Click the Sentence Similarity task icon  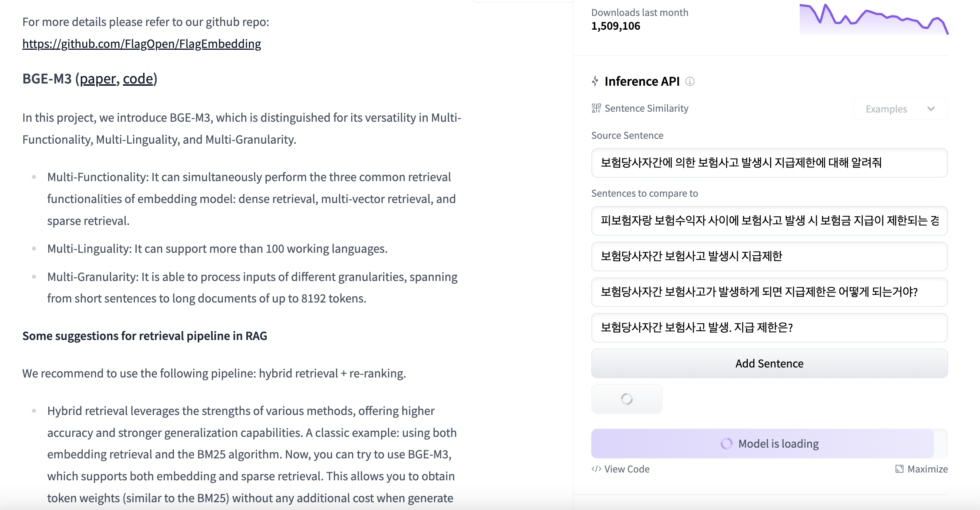[x=596, y=108]
